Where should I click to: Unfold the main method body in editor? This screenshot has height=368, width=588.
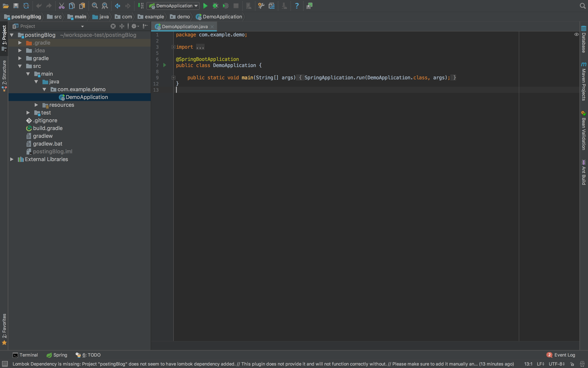pos(174,78)
